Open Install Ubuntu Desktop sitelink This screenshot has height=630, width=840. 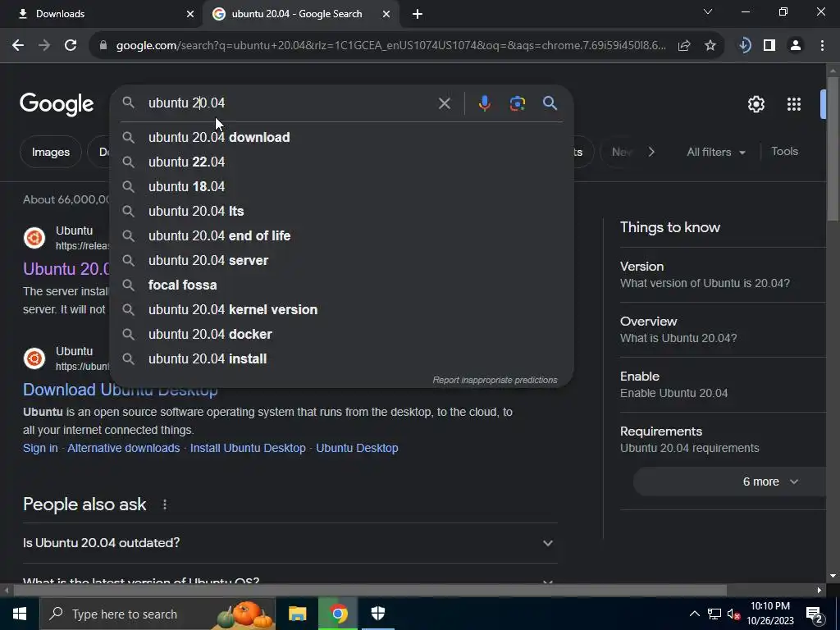(x=248, y=449)
